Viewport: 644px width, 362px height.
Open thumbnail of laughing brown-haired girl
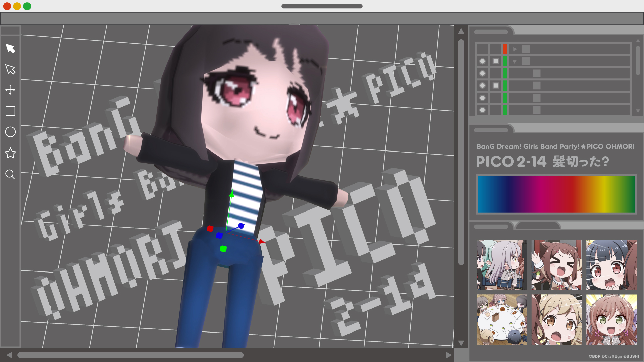(557, 265)
